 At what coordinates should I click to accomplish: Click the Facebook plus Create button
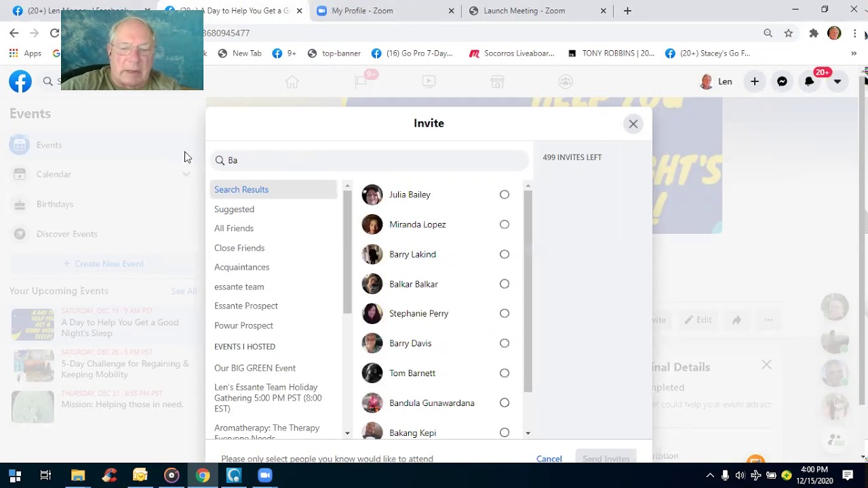(x=755, y=81)
